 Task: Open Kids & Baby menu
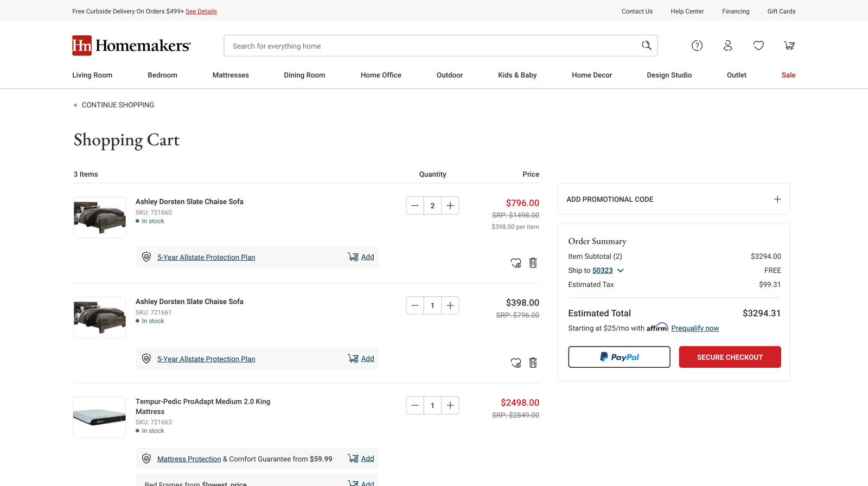(517, 75)
